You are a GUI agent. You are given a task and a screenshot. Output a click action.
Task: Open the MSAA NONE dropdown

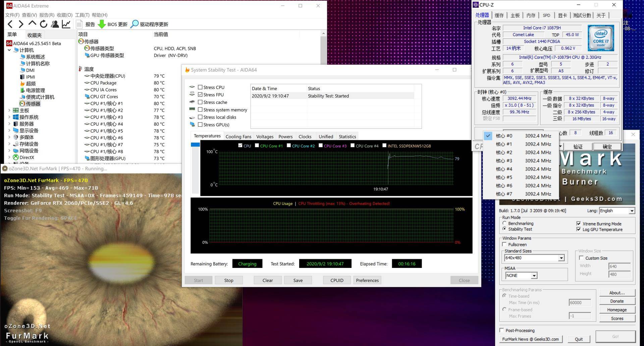pos(534,276)
